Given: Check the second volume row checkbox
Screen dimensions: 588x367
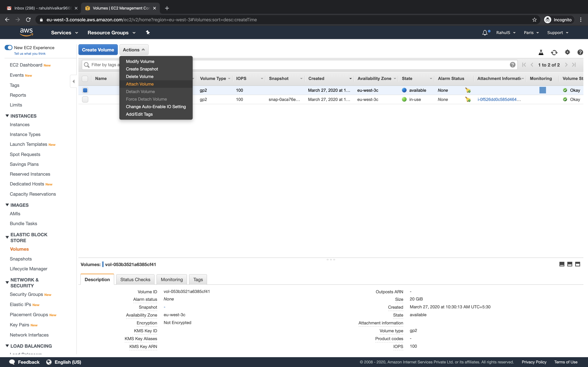Looking at the screenshot, I should [85, 99].
